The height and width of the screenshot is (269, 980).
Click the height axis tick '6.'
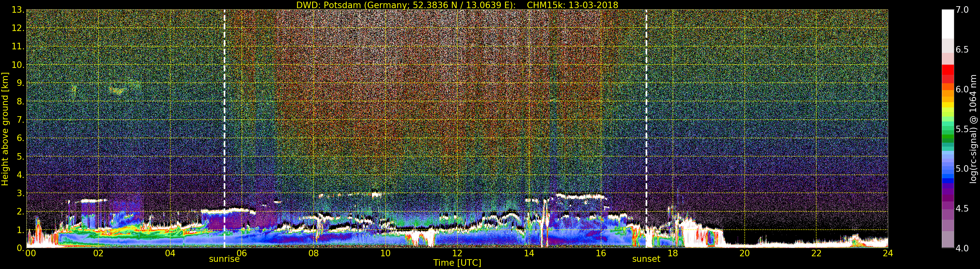point(21,138)
